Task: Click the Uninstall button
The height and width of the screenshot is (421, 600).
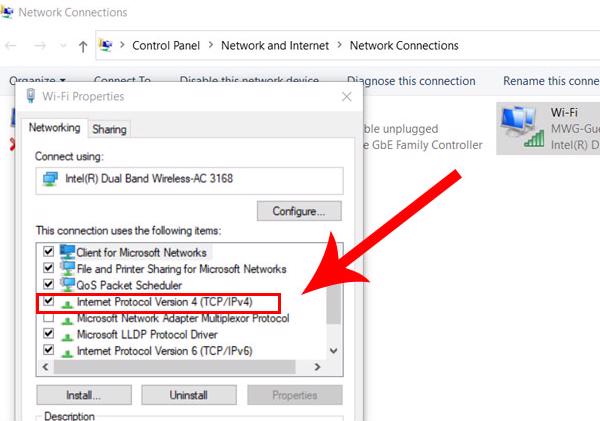Action: coord(189,395)
